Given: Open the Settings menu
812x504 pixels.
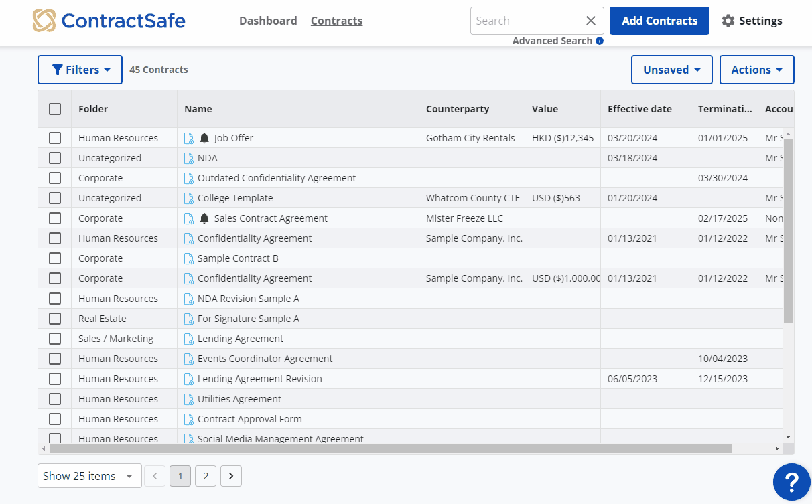Looking at the screenshot, I should coord(752,21).
